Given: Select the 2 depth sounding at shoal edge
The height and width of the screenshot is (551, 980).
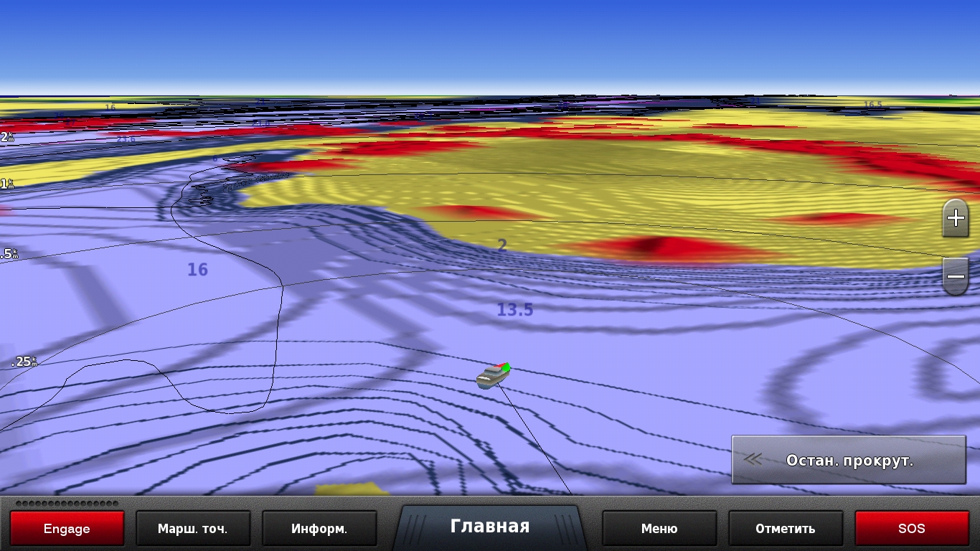Looking at the screenshot, I should pyautogui.click(x=502, y=245).
